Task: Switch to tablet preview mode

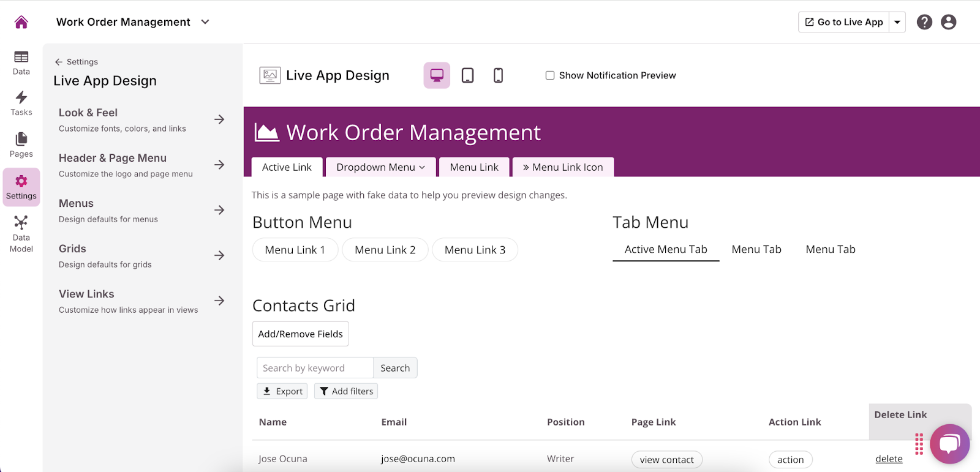Action: pyautogui.click(x=467, y=75)
